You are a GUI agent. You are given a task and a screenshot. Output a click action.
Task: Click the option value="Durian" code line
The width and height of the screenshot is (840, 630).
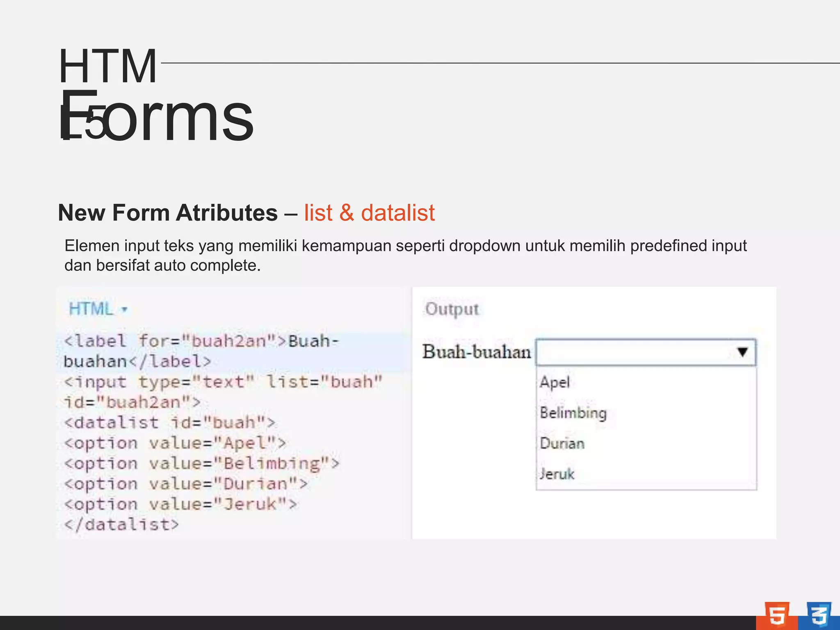[x=186, y=484]
